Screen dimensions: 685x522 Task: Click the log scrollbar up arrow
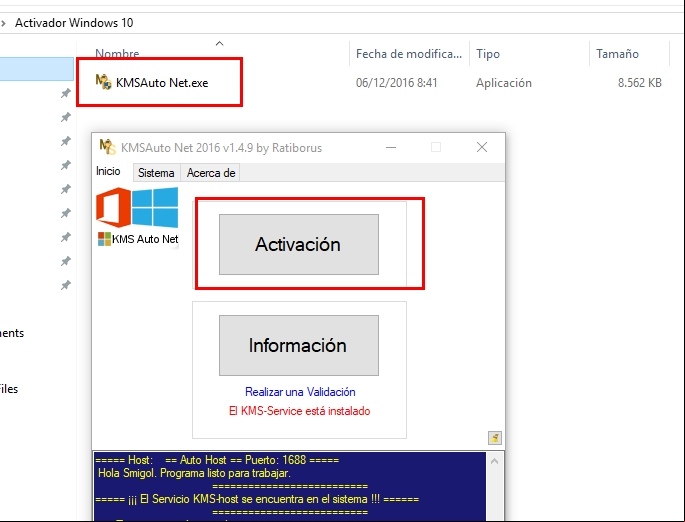[495, 461]
